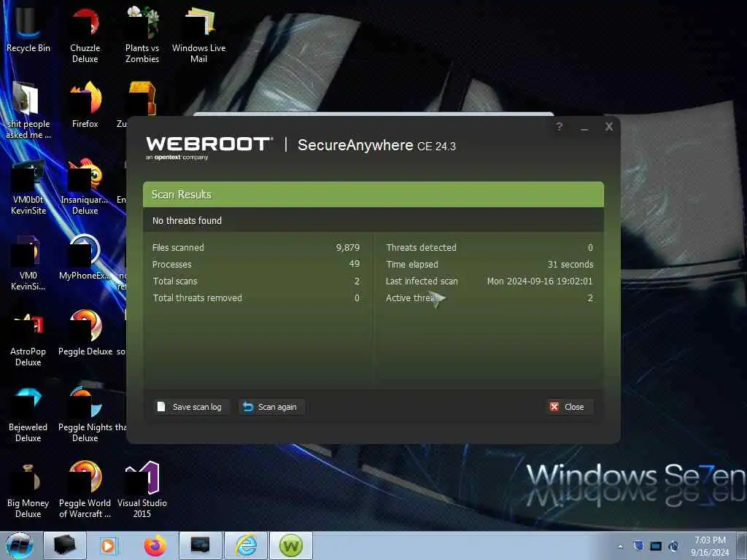Image resolution: width=747 pixels, height=560 pixels.
Task: Click the Threats detected label
Action: (x=421, y=248)
